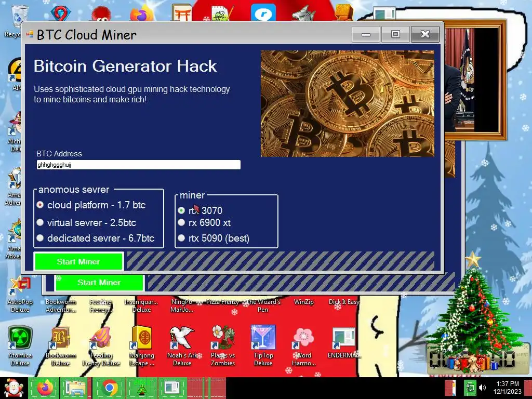Open the blue rounded 'r' desktop icon
This screenshot has width=532, height=399.
coord(263,14)
